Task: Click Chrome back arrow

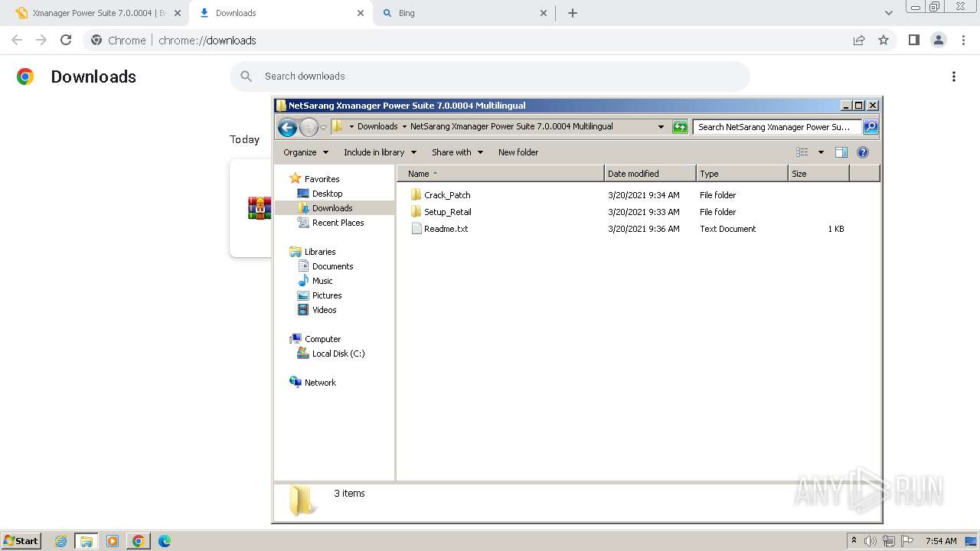Action: coord(17,40)
